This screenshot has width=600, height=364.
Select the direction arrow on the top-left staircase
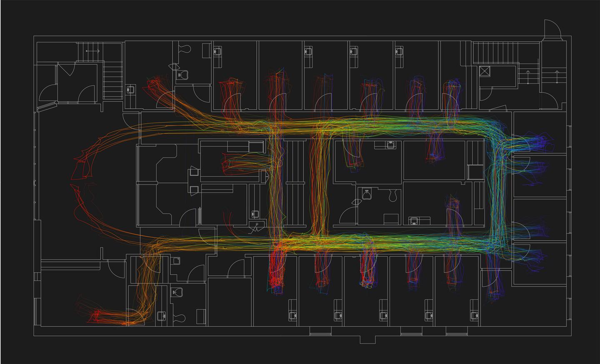point(92,51)
